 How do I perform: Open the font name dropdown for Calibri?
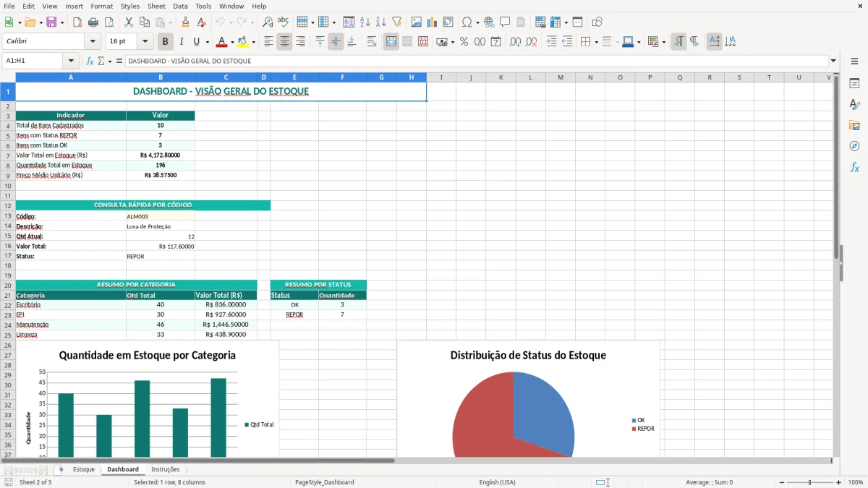click(93, 42)
